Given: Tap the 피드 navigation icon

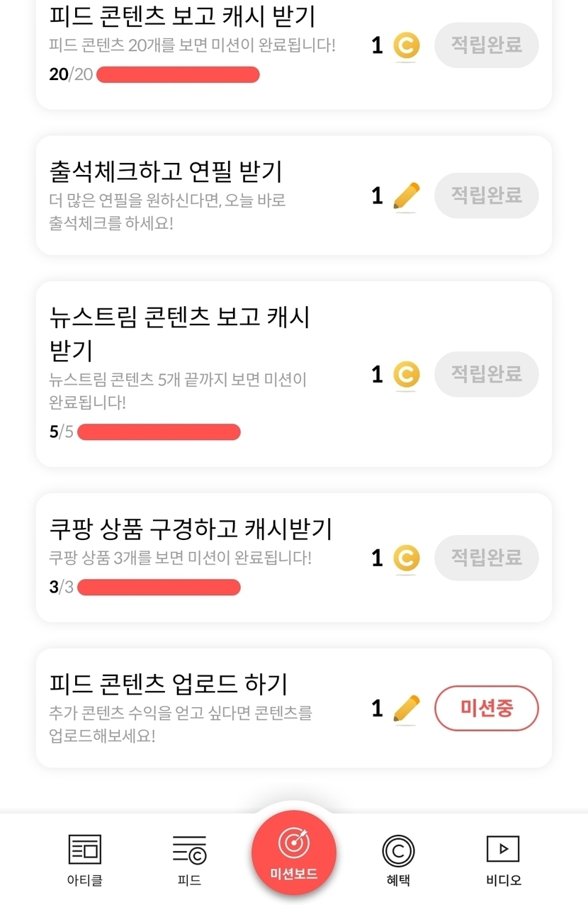Looking at the screenshot, I should click(x=189, y=850).
